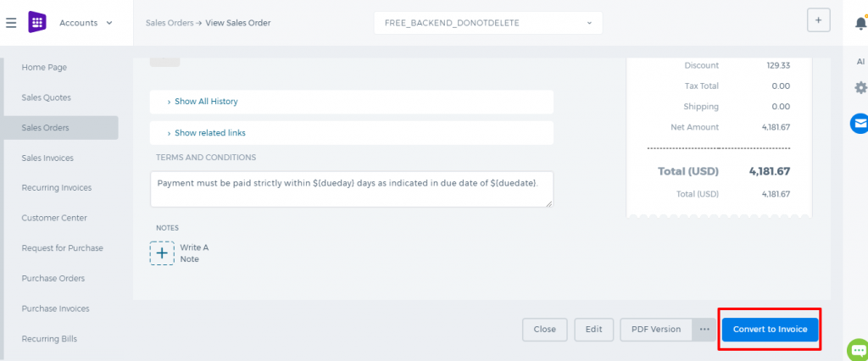The image size is (868, 361).
Task: Open the green chat bubble icon
Action: 858,350
